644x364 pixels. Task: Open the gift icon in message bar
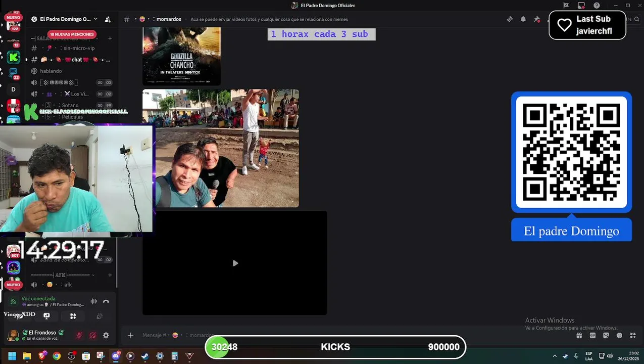point(579,335)
